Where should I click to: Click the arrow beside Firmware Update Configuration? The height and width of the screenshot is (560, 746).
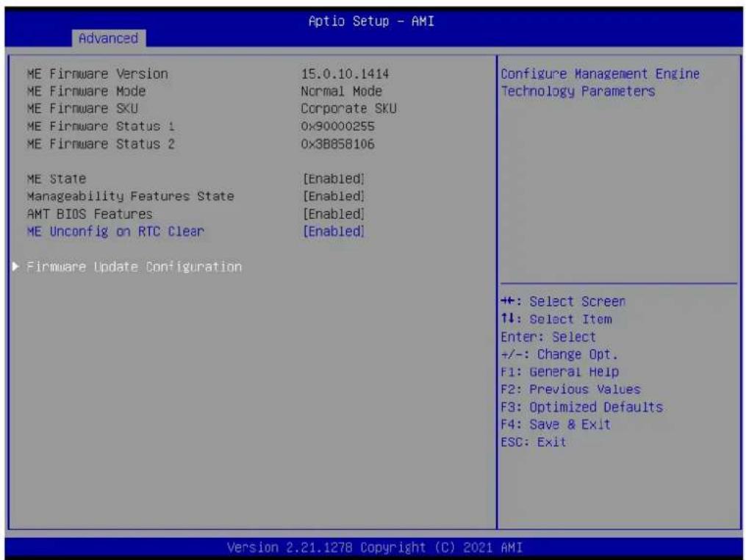[15, 267]
